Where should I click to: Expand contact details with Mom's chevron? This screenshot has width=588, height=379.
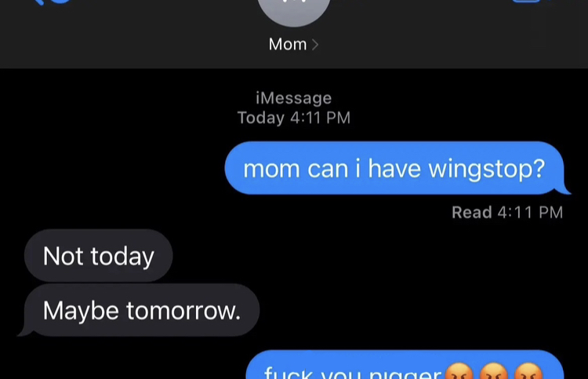coord(315,45)
